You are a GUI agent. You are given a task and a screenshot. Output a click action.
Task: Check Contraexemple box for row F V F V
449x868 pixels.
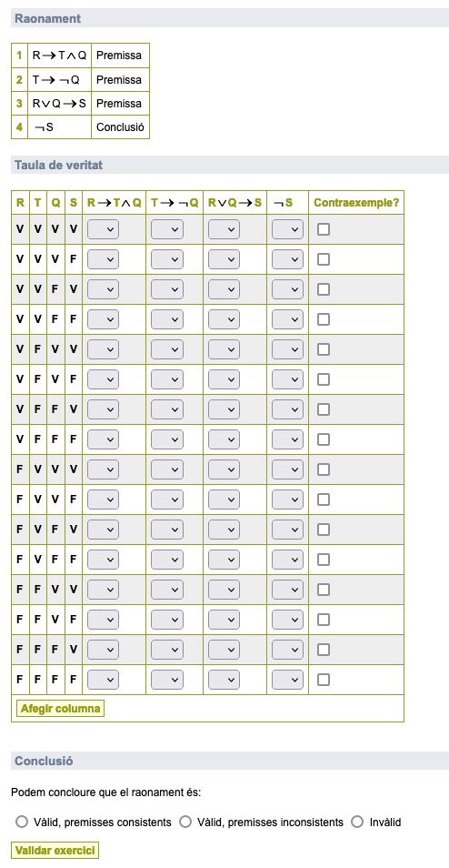pyautogui.click(x=324, y=530)
